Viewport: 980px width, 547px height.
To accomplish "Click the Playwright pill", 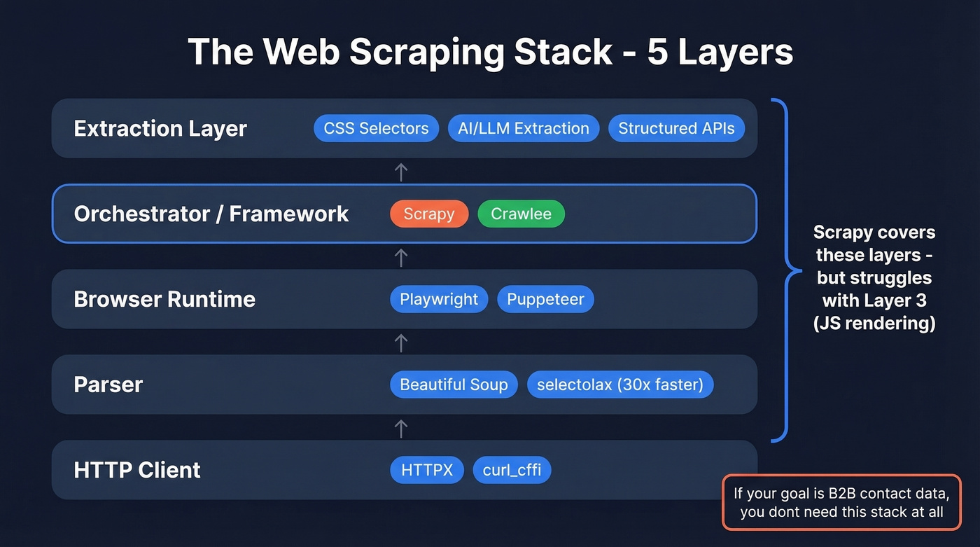I will tap(439, 299).
